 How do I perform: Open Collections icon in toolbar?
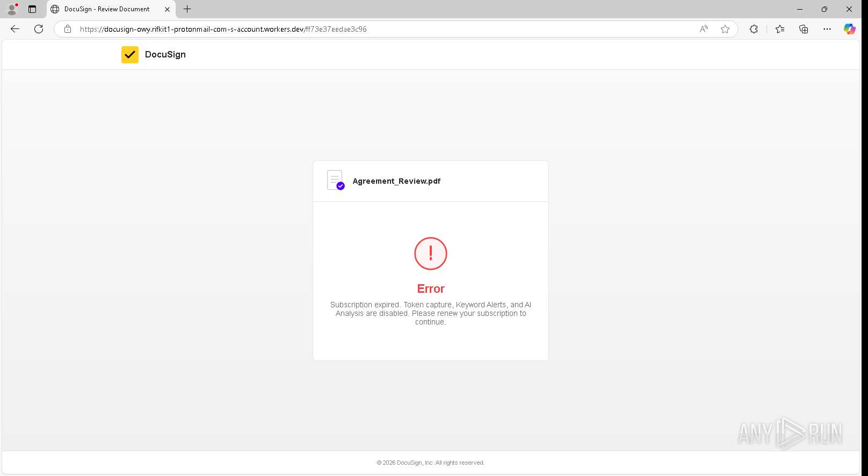[804, 29]
